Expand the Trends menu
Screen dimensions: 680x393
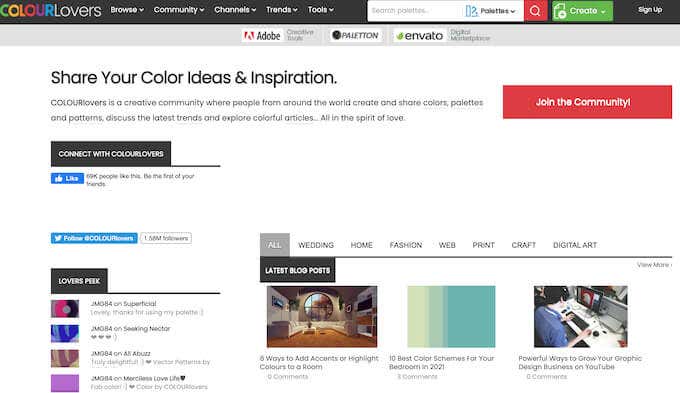281,10
